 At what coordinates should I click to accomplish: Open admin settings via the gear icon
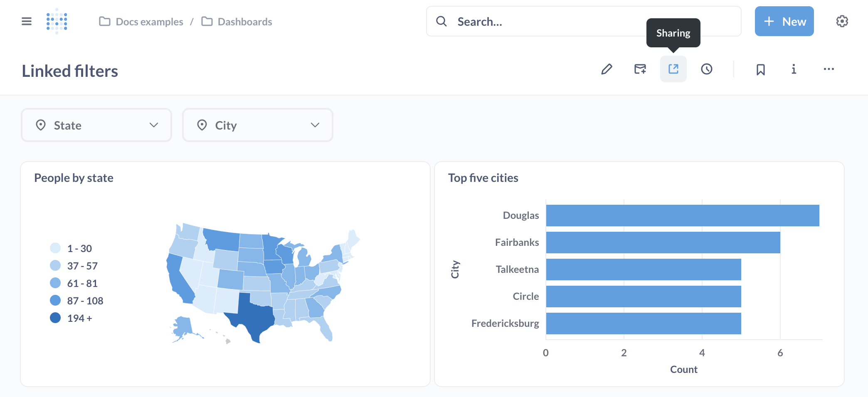(842, 21)
